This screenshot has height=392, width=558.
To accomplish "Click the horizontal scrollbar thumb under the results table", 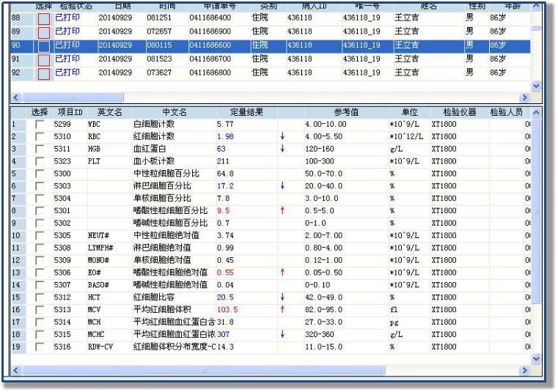I will click(203, 371).
